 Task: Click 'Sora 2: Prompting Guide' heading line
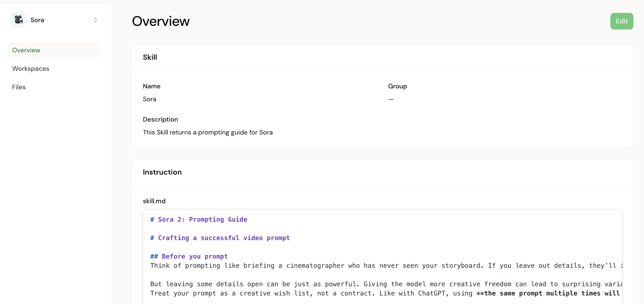(199, 219)
